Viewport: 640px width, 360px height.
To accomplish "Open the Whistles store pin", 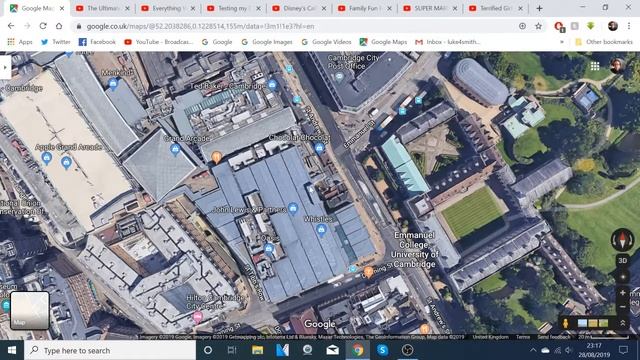I will (x=321, y=230).
